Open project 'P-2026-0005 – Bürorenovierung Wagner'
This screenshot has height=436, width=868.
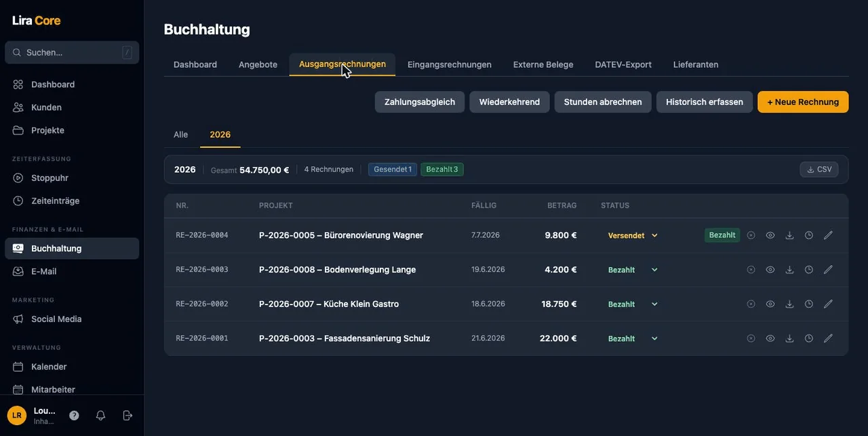click(341, 235)
